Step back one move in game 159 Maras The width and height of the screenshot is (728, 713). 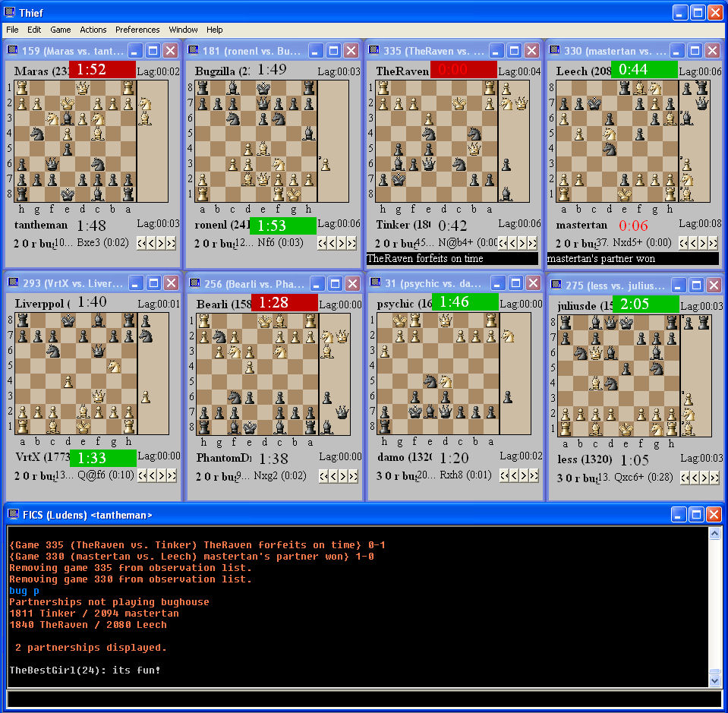click(x=151, y=243)
